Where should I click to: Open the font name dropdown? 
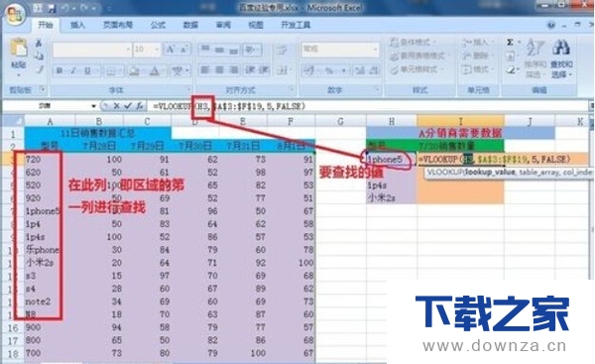128,50
